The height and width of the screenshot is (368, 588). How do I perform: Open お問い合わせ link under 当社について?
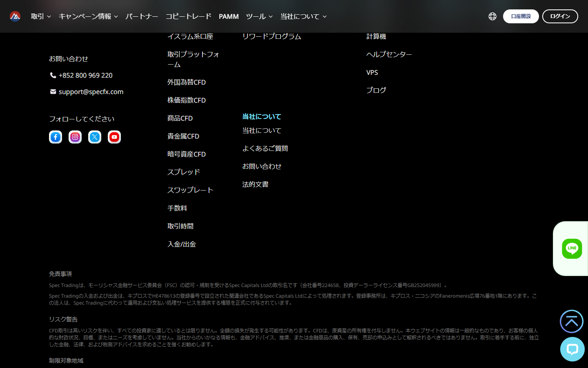[262, 166]
